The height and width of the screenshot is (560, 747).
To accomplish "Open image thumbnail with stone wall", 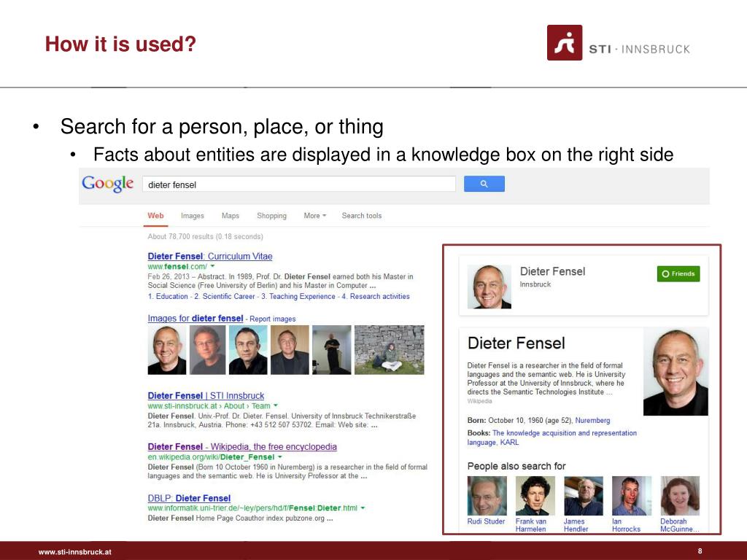I will 390,350.
